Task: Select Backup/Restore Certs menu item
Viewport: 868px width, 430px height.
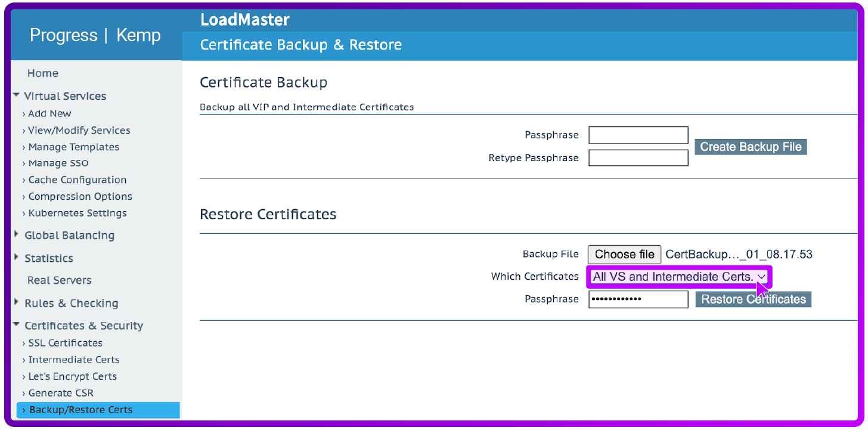Action: coord(98,410)
